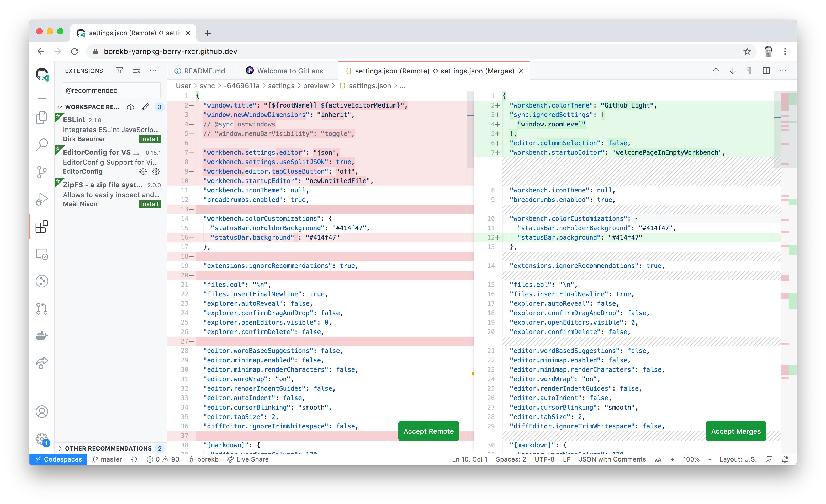This screenshot has width=826, height=504.
Task: Open GitHub Pull Requests icon in activity bar
Action: pos(42,309)
